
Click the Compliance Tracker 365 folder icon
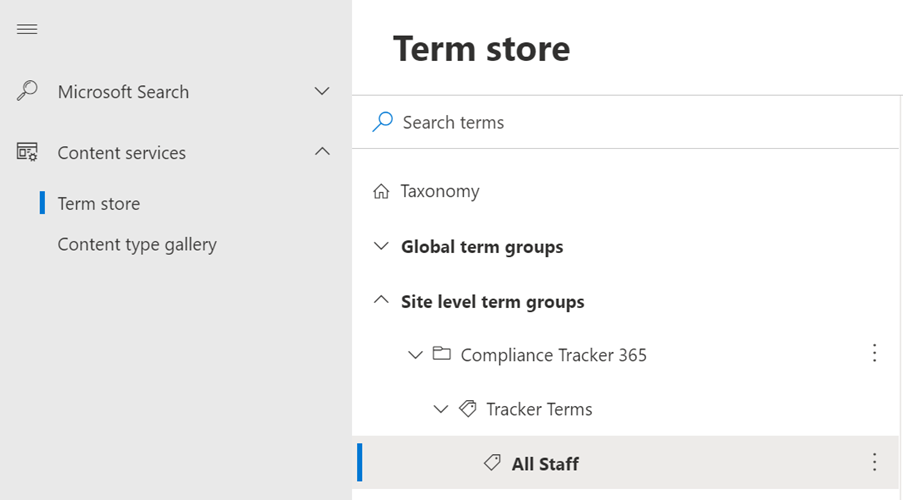point(442,354)
